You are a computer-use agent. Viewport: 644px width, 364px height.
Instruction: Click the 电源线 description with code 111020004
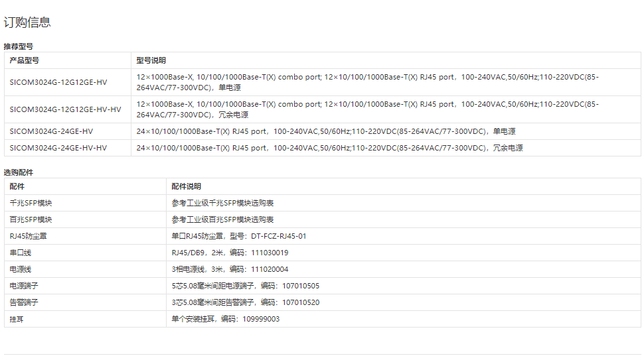tap(230, 269)
